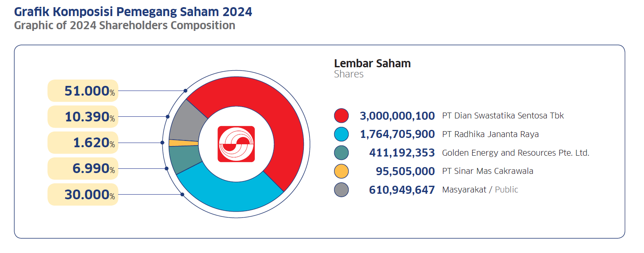Click Graphic of 2024 Shareholders Composition subtitle

click(x=125, y=25)
